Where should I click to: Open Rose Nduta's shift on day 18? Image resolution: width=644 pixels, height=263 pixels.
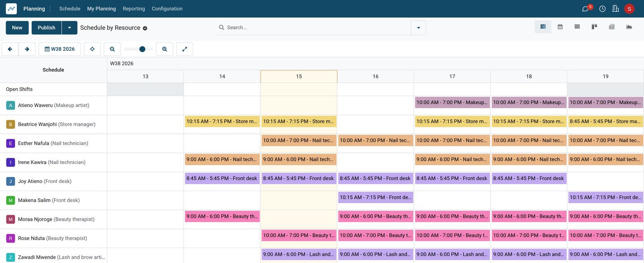pos(529,235)
